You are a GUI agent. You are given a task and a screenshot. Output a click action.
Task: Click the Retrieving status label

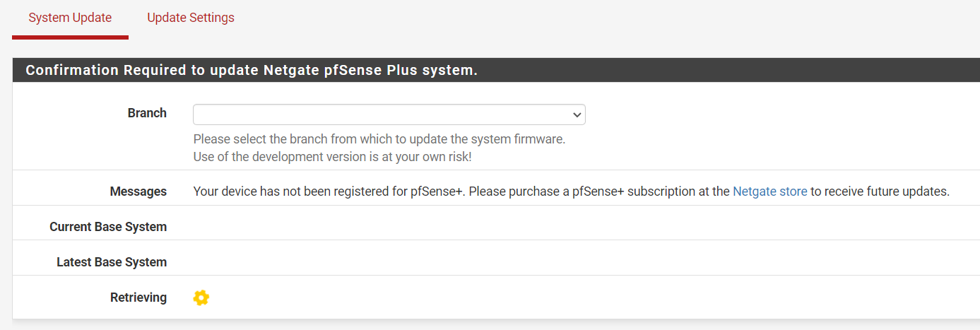click(138, 297)
